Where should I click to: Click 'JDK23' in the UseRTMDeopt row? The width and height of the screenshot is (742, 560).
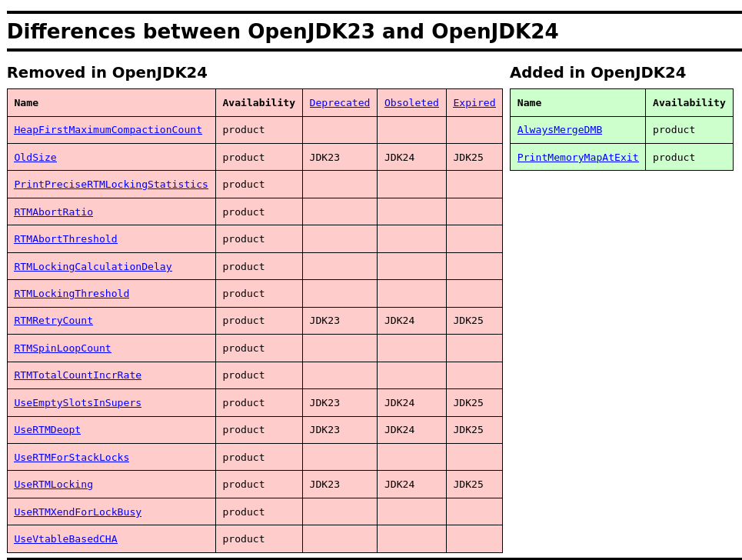pos(324,430)
